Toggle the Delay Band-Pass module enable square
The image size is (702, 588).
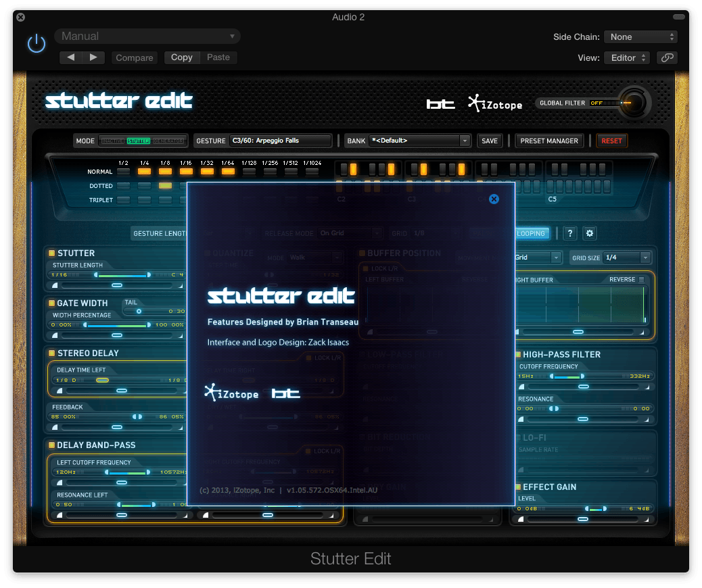pyautogui.click(x=51, y=445)
